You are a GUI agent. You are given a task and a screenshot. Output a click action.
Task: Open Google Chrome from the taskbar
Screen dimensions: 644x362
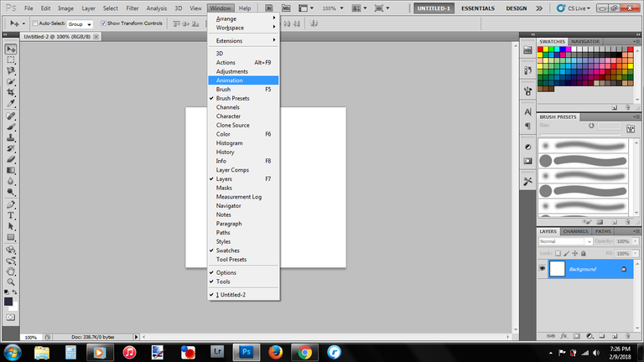(304, 352)
